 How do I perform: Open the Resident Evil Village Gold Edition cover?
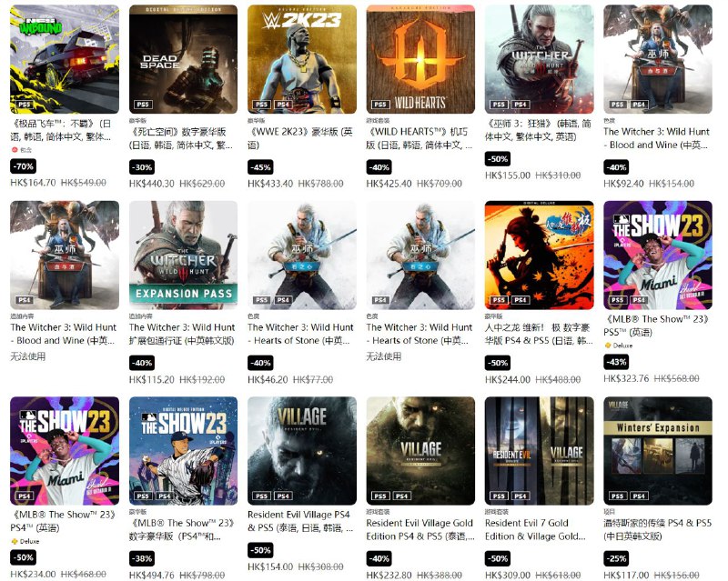(x=420, y=451)
